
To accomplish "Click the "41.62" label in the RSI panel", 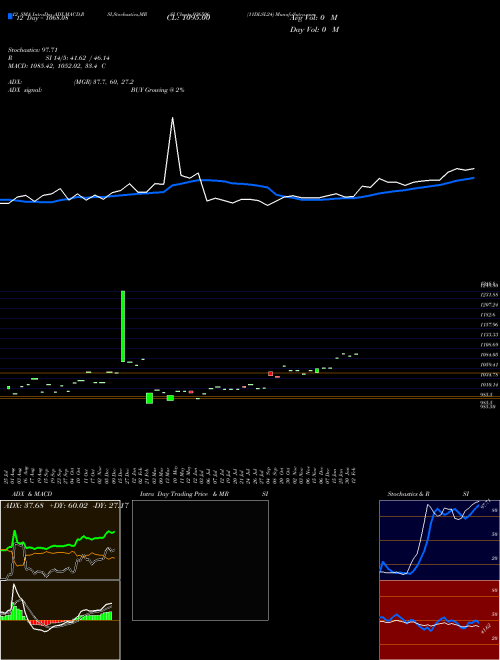I will tap(487, 628).
